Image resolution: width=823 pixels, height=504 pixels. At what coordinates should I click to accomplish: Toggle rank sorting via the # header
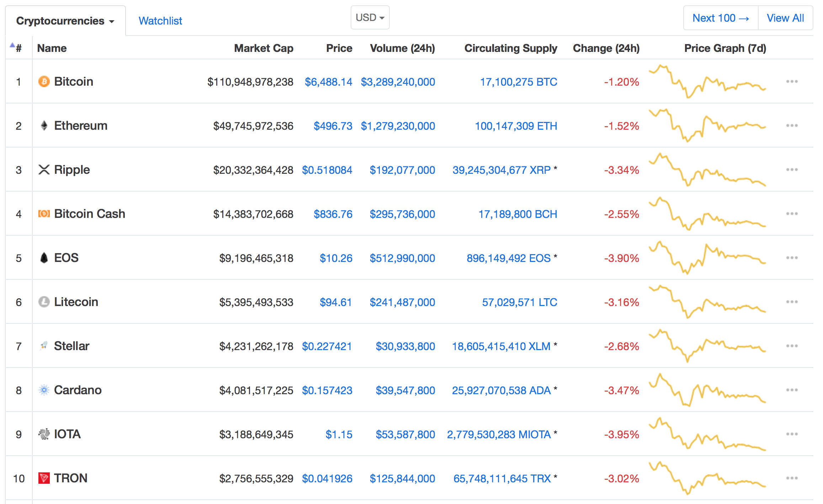(x=18, y=48)
